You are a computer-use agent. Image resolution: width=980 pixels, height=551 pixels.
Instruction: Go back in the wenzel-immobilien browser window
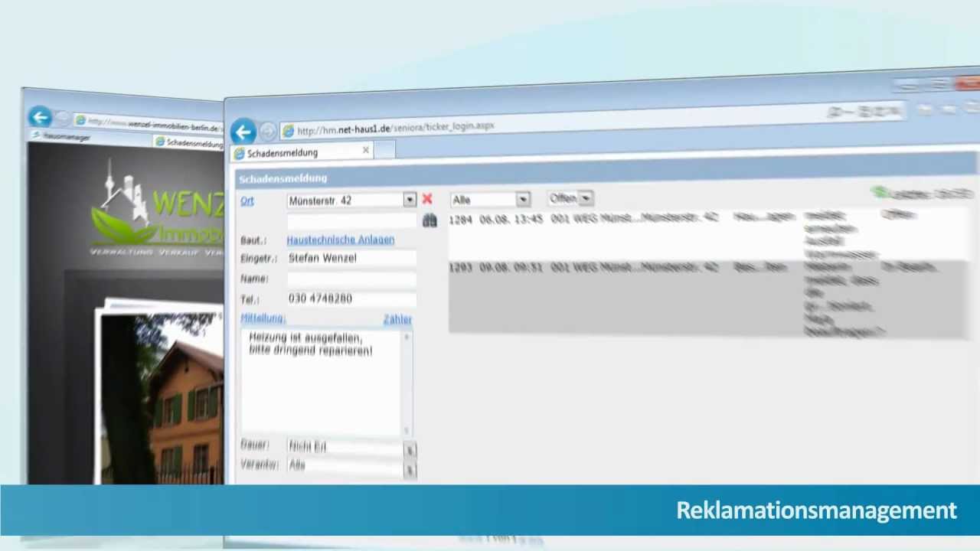tap(41, 117)
